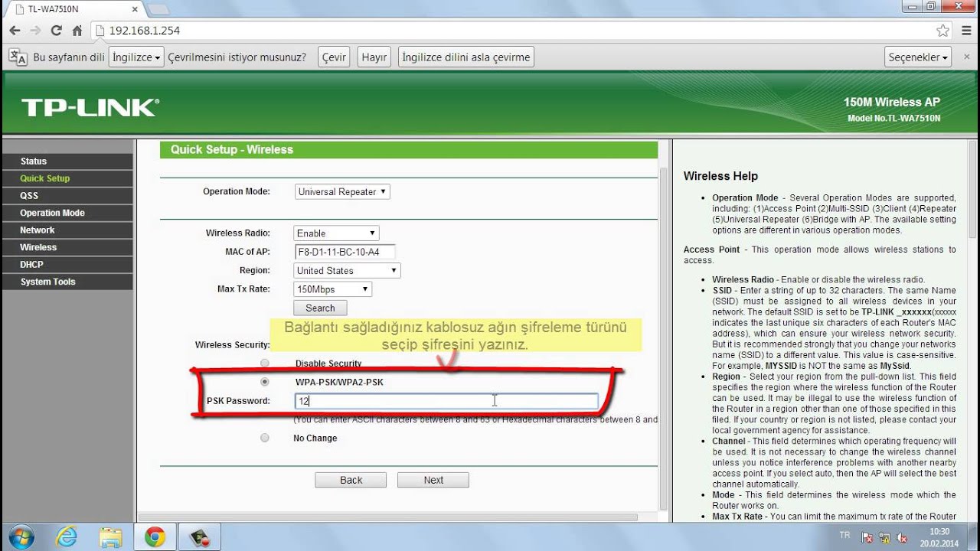The height and width of the screenshot is (551, 980).
Task: Open the Status menu item
Action: (67, 161)
